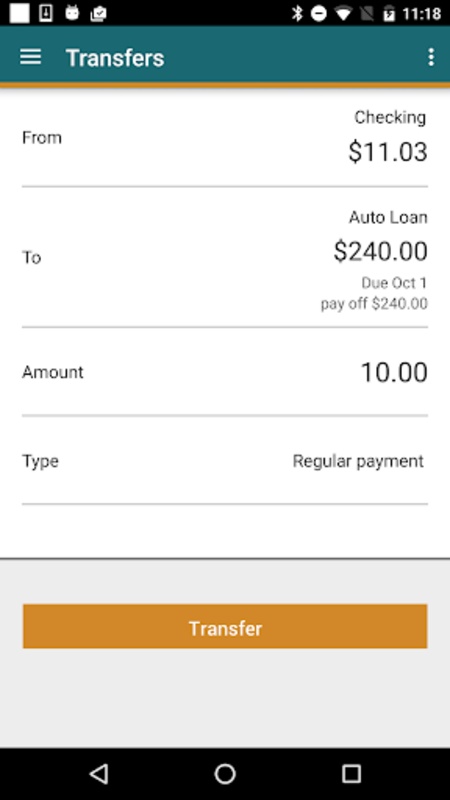Tap the clock showing 11:18
Screen dimensions: 450x800
(421, 14)
